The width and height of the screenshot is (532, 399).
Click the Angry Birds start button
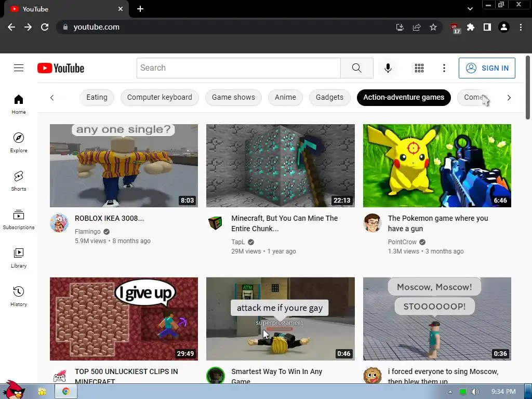tap(14, 390)
